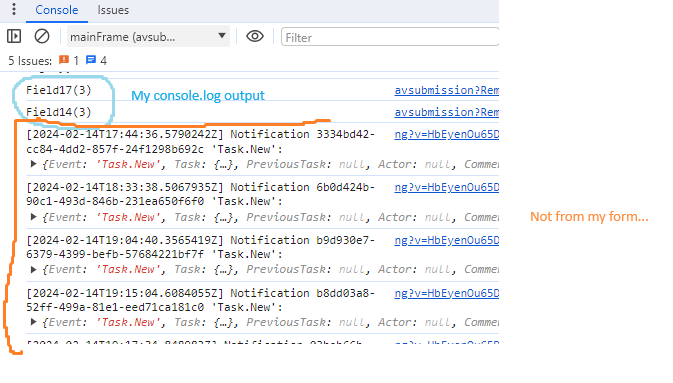Image resolution: width=673 pixels, height=383 pixels.
Task: Open the source link next to Field17(3)
Action: (x=446, y=90)
